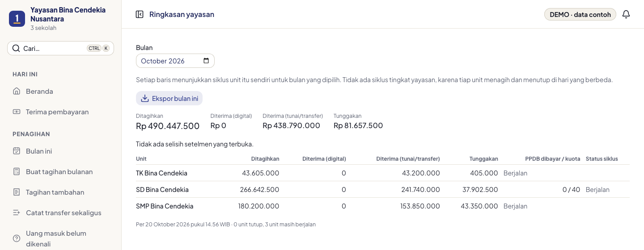Select the TK Bina Cendekia row name

(x=161, y=173)
